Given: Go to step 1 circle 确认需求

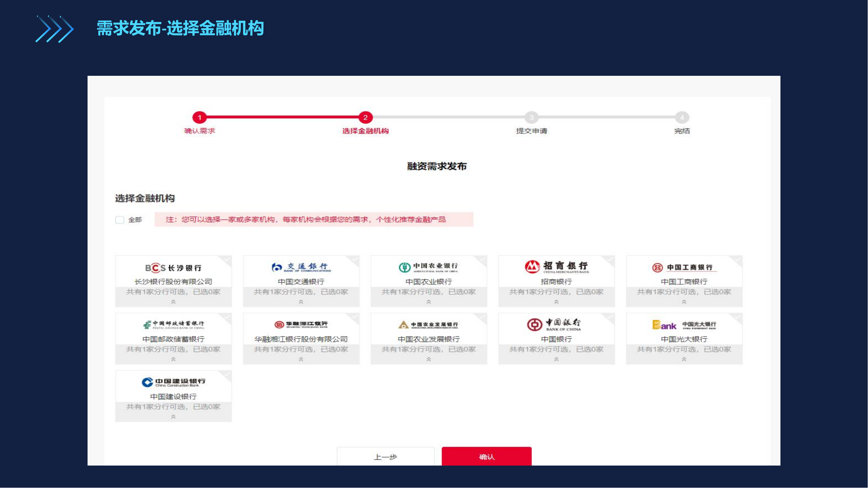Looking at the screenshot, I should (200, 117).
